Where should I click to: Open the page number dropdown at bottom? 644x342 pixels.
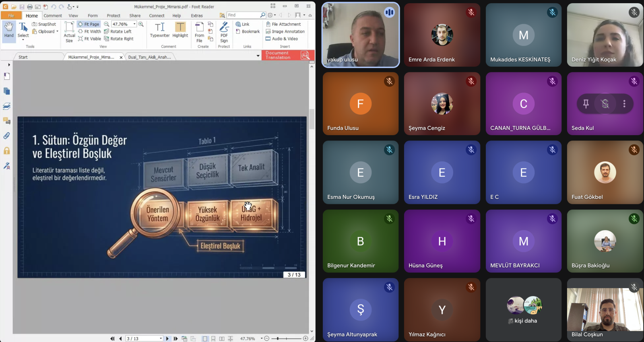tap(161, 339)
